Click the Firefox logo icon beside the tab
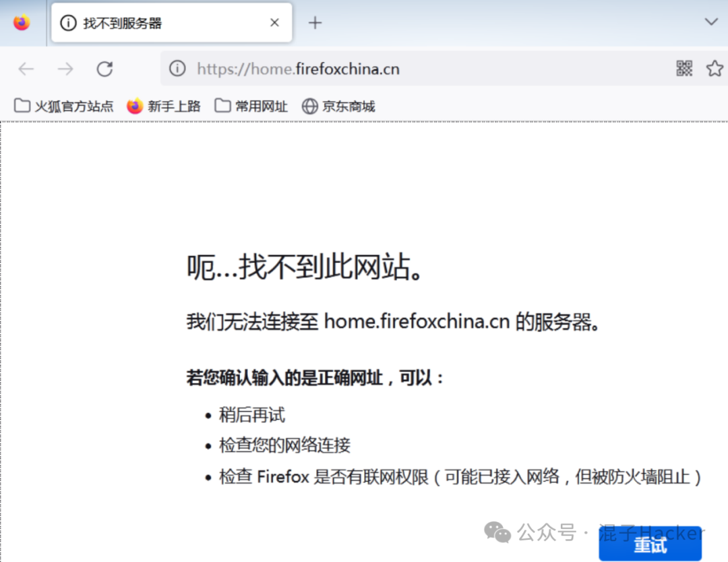The width and height of the screenshot is (728, 562). (22, 22)
